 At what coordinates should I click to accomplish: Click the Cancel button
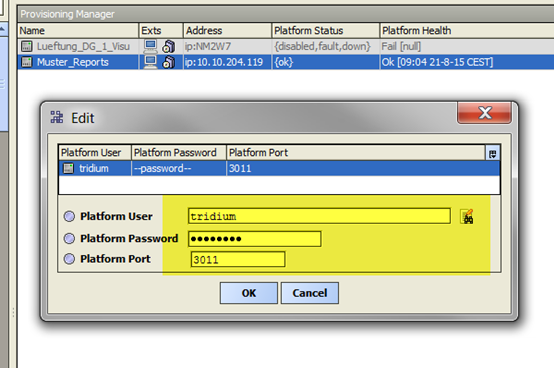pyautogui.click(x=310, y=293)
